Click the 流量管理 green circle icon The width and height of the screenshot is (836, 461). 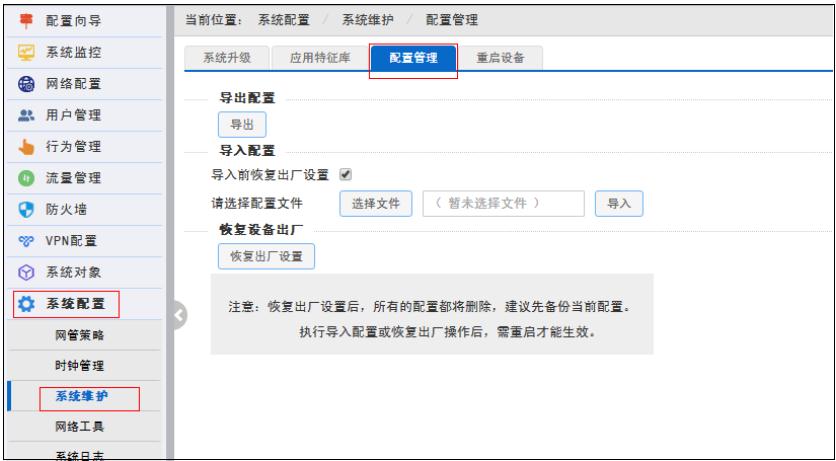point(26,179)
